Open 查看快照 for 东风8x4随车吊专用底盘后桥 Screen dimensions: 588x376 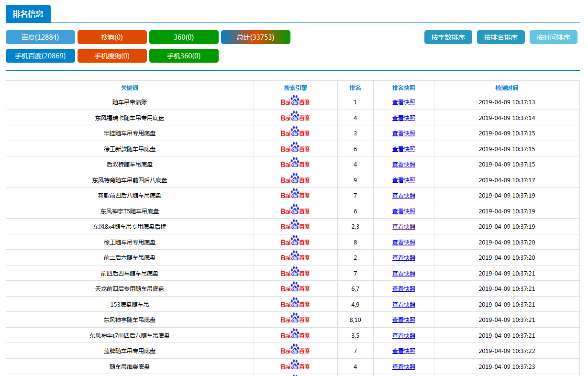click(x=403, y=226)
